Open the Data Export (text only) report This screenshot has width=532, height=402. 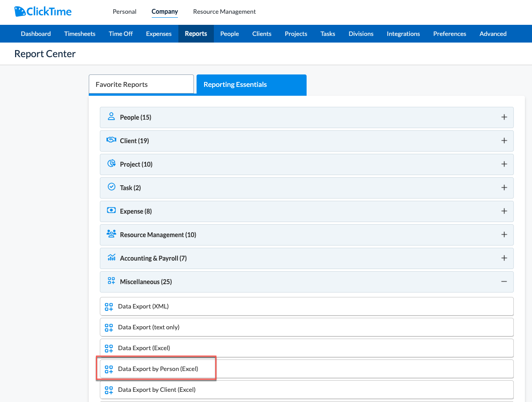[307, 327]
